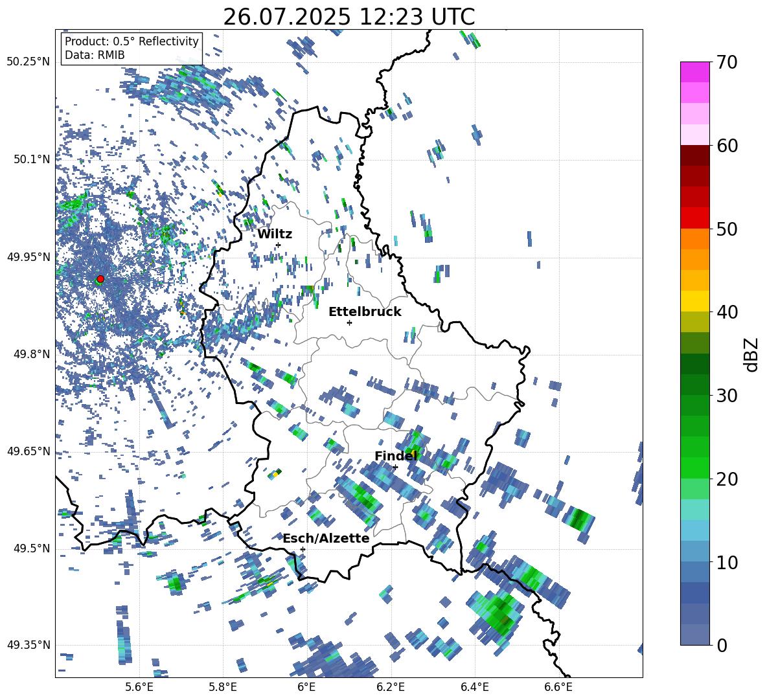
Task: Click the 20 colorbar tick label
Action: 727,479
